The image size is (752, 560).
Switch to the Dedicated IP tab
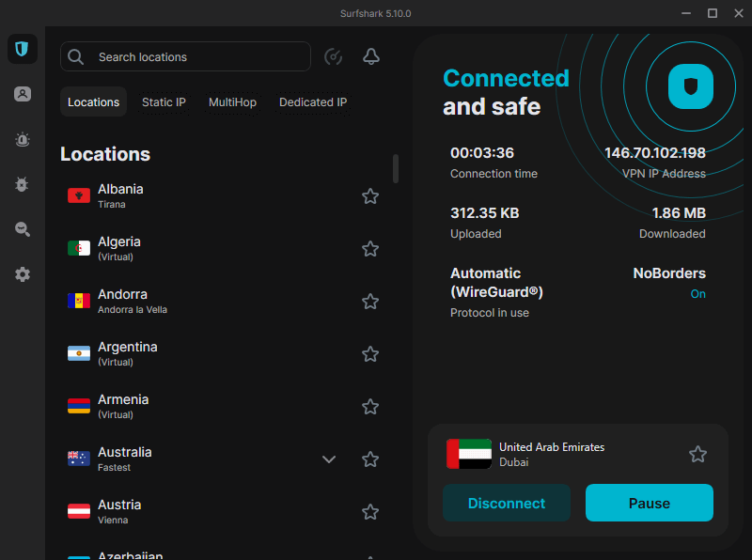(x=313, y=102)
